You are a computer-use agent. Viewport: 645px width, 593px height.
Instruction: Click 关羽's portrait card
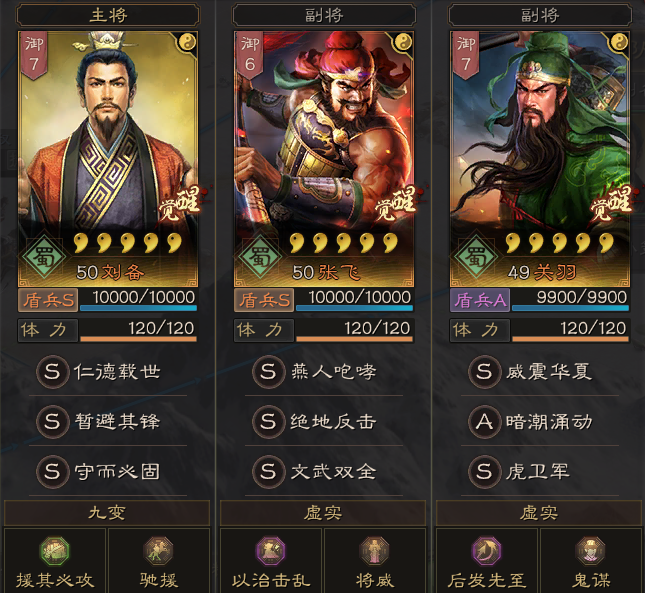click(539, 159)
